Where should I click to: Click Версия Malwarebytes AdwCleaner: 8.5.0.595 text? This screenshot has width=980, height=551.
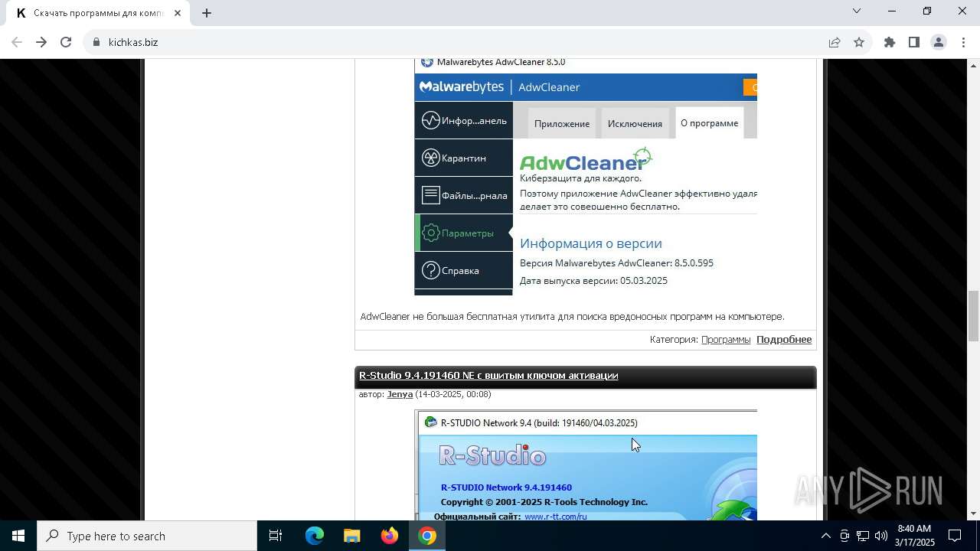pos(616,263)
